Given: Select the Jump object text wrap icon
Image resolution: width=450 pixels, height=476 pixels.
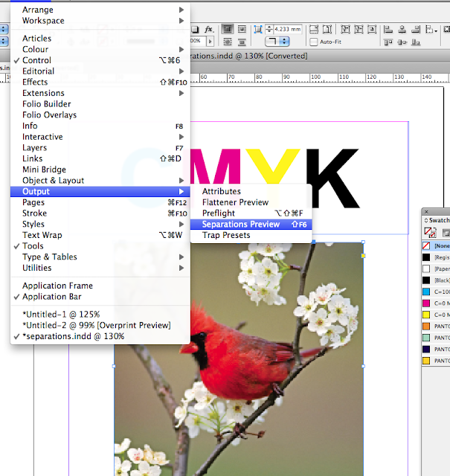Looking at the screenshot, I should point(242,42).
